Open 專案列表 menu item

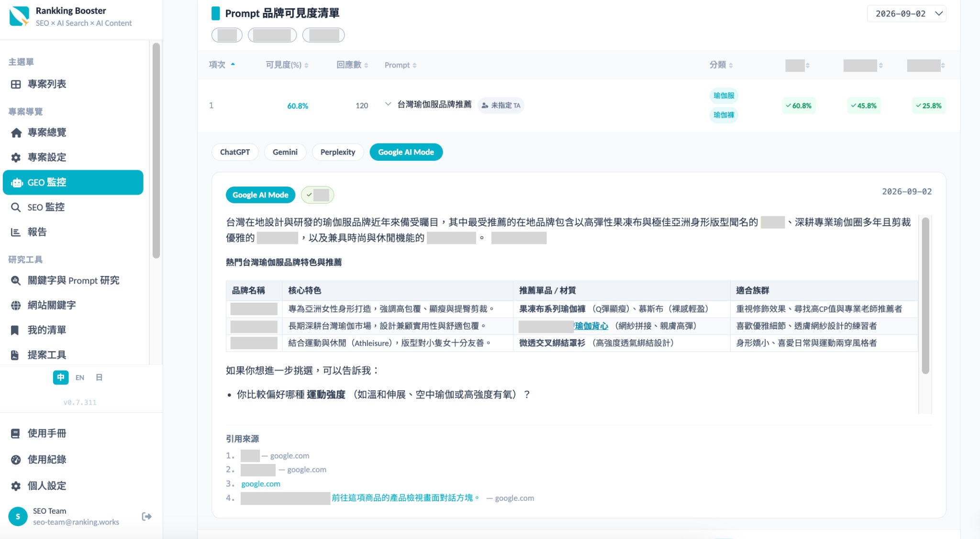[73, 84]
